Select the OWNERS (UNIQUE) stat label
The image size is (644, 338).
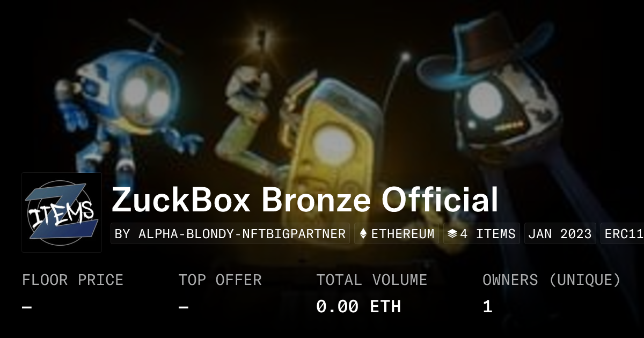(552, 280)
